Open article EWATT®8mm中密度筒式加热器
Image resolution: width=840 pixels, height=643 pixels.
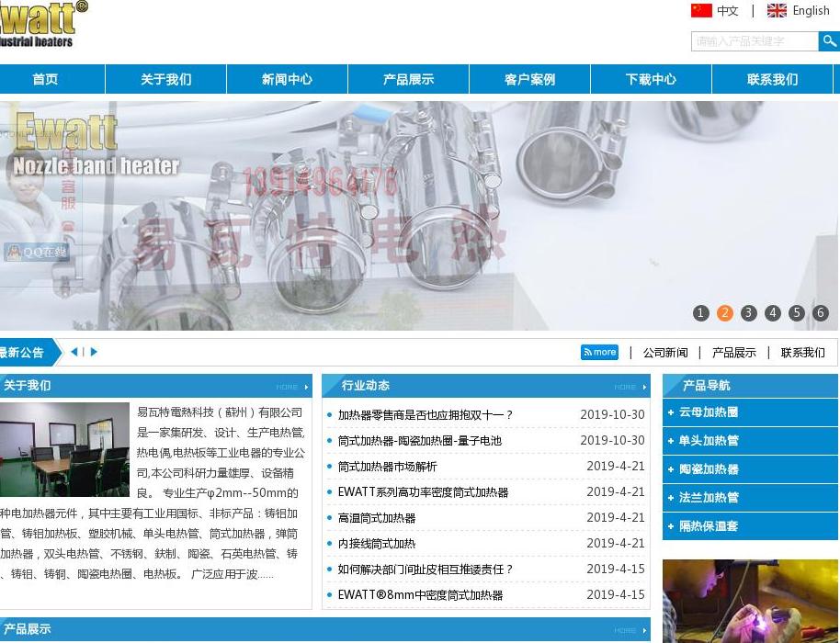[x=421, y=595]
